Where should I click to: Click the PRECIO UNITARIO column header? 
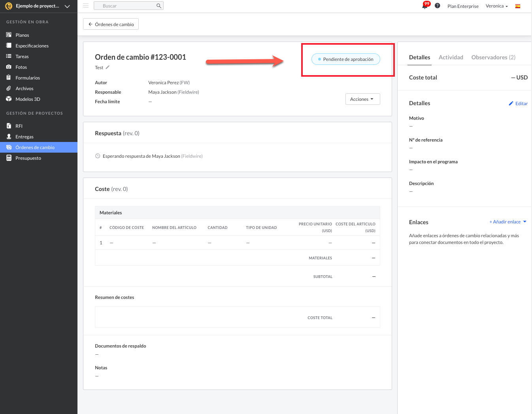pyautogui.click(x=315, y=227)
